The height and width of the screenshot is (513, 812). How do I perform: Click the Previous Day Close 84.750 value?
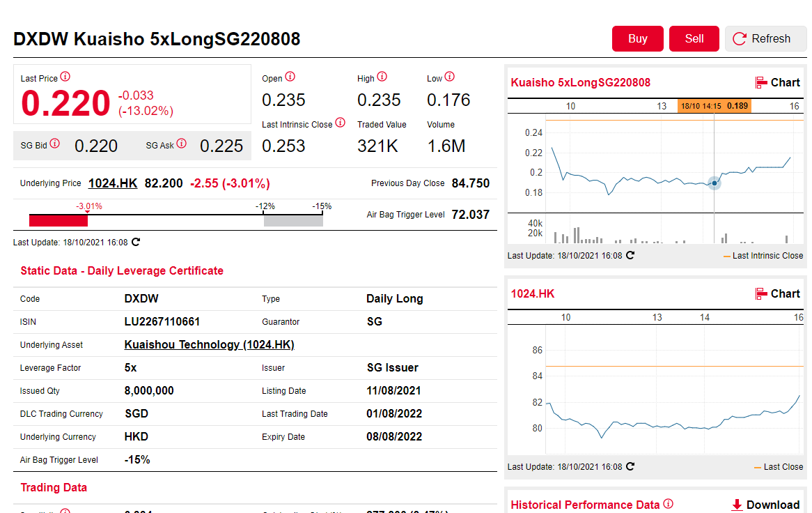pyautogui.click(x=470, y=183)
